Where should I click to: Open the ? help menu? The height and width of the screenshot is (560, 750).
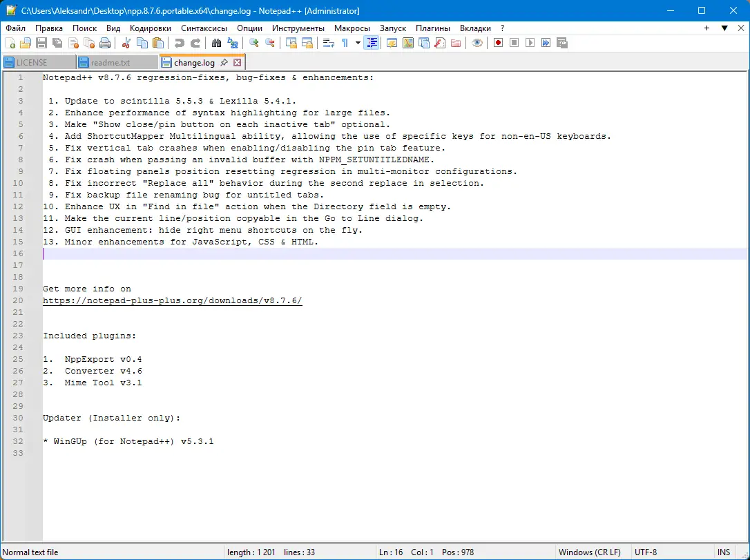(502, 28)
